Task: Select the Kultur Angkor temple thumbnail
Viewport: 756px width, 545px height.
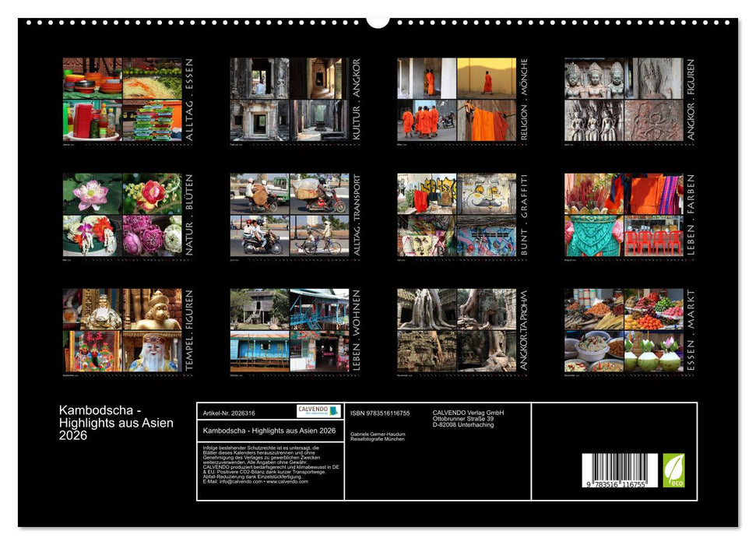Action: pos(289,99)
